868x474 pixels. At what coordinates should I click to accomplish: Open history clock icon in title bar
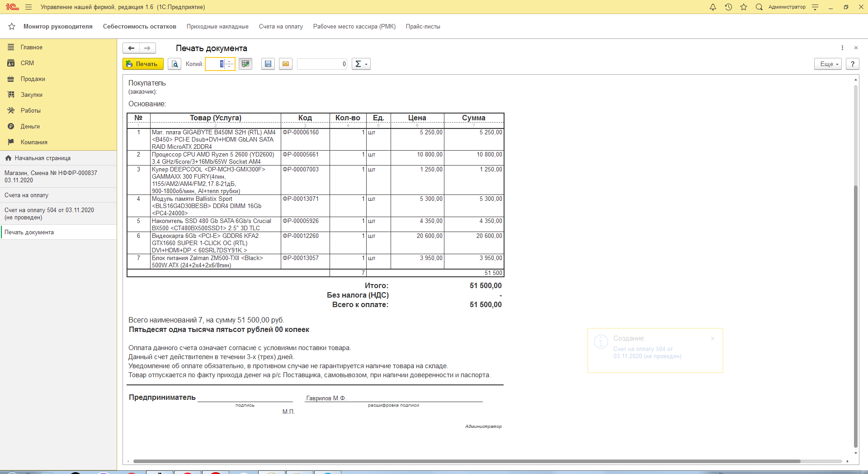point(728,7)
